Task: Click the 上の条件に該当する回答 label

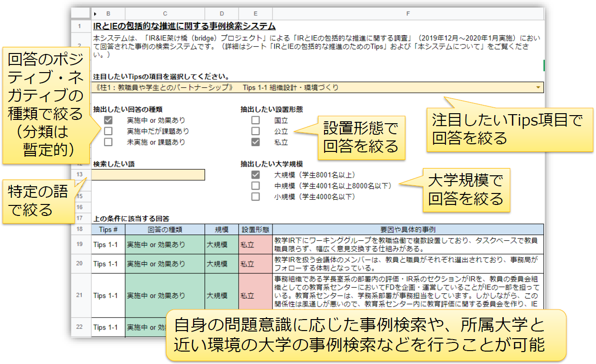Action: pyautogui.click(x=131, y=219)
